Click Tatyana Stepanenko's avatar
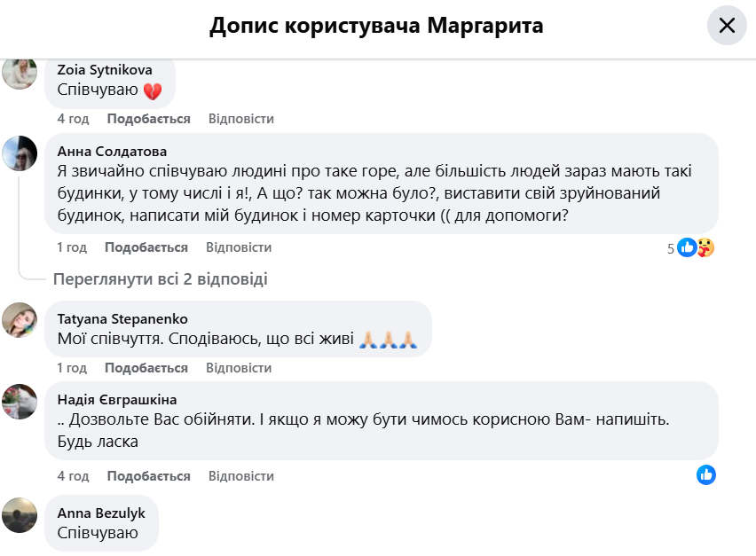The width and height of the screenshot is (756, 556). pos(20,320)
